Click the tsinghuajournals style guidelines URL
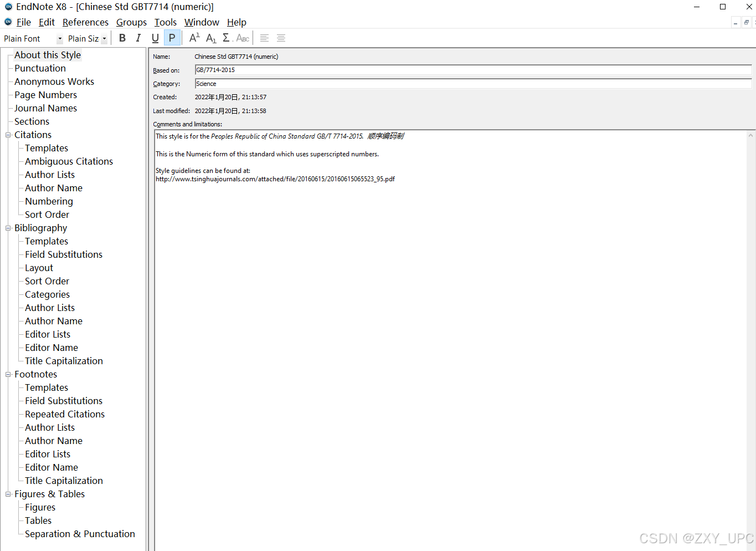The height and width of the screenshot is (551, 756). pos(275,179)
